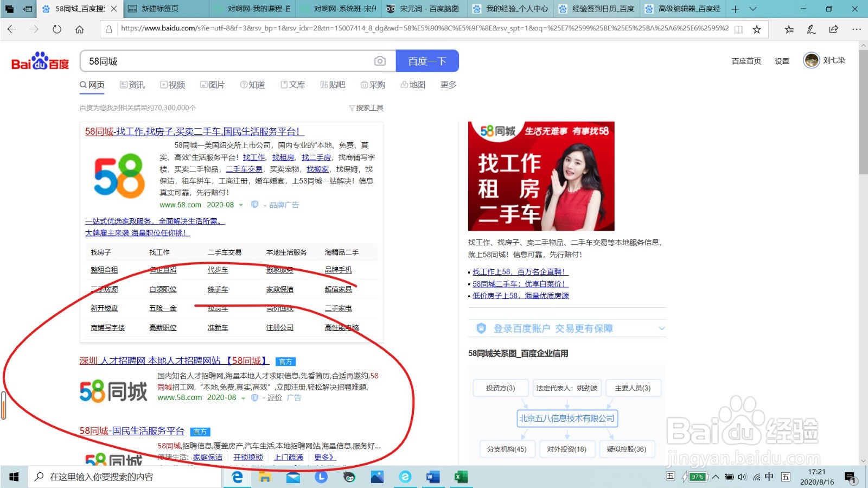This screenshot has height=488, width=868.
Task: Click the site lock icon in address bar
Action: pos(109,29)
